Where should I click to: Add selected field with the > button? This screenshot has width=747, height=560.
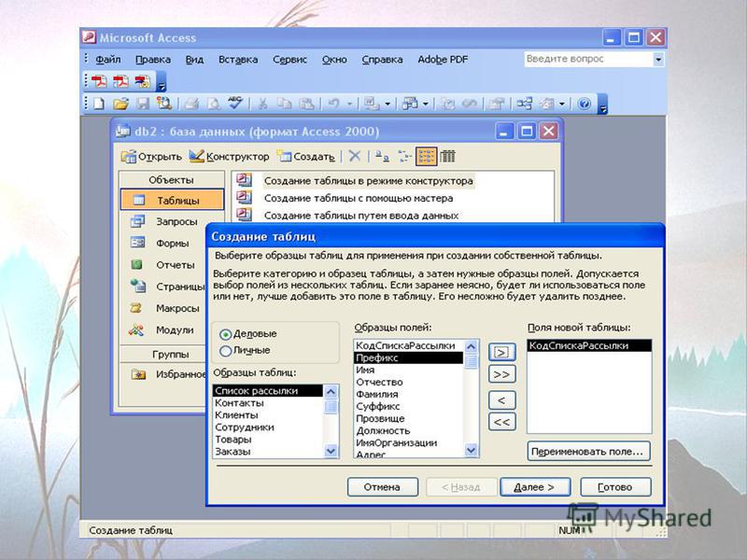tap(501, 352)
